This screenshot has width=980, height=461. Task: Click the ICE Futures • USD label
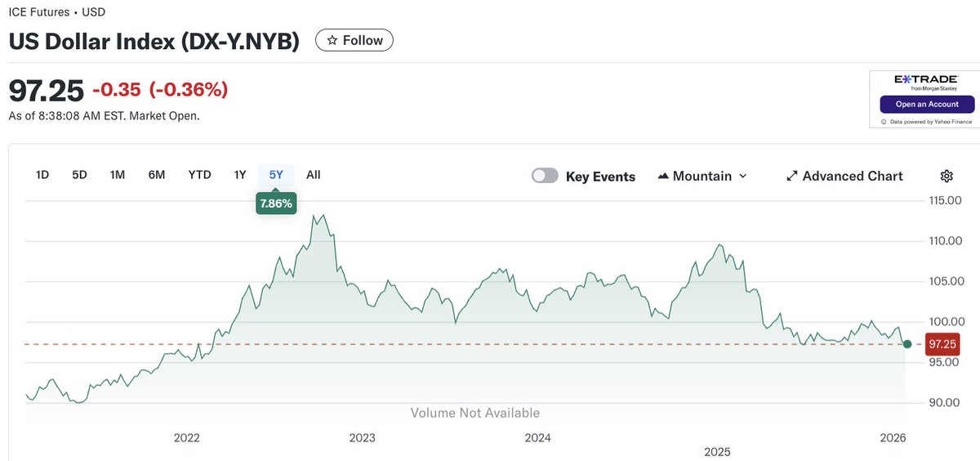pos(56,12)
